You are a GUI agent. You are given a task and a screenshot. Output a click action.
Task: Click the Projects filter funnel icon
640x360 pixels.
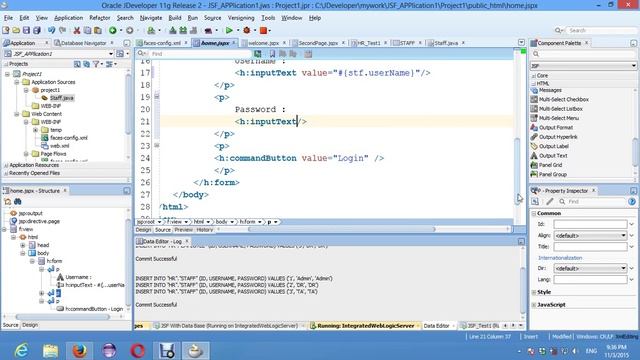point(96,64)
